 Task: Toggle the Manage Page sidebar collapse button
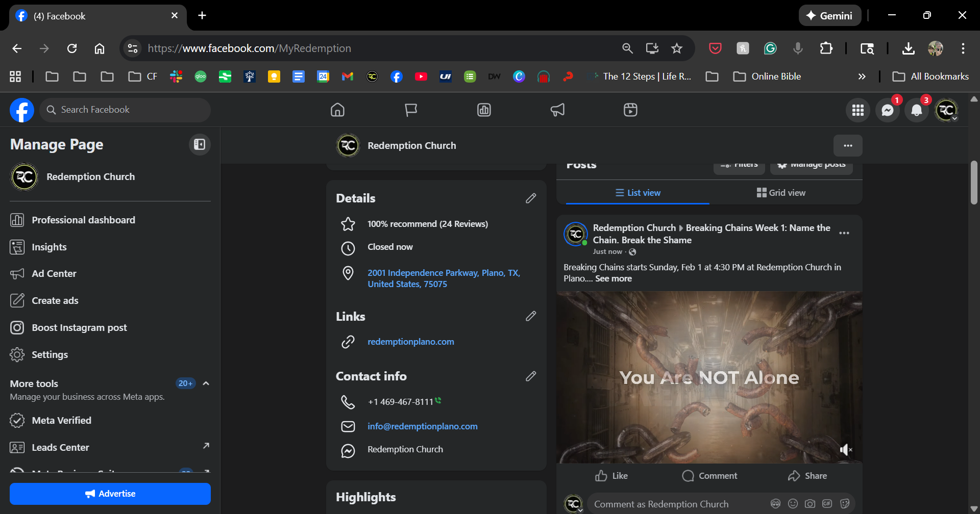[x=200, y=145]
